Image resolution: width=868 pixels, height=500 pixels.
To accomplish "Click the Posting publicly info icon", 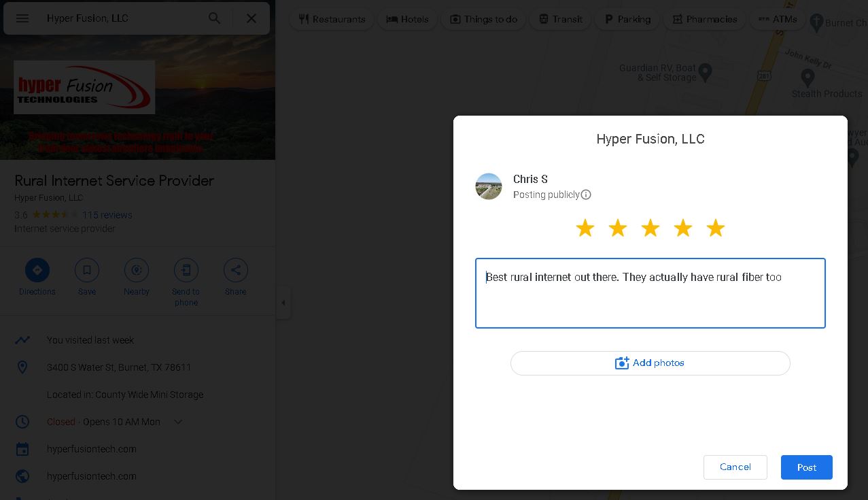I will (x=586, y=195).
